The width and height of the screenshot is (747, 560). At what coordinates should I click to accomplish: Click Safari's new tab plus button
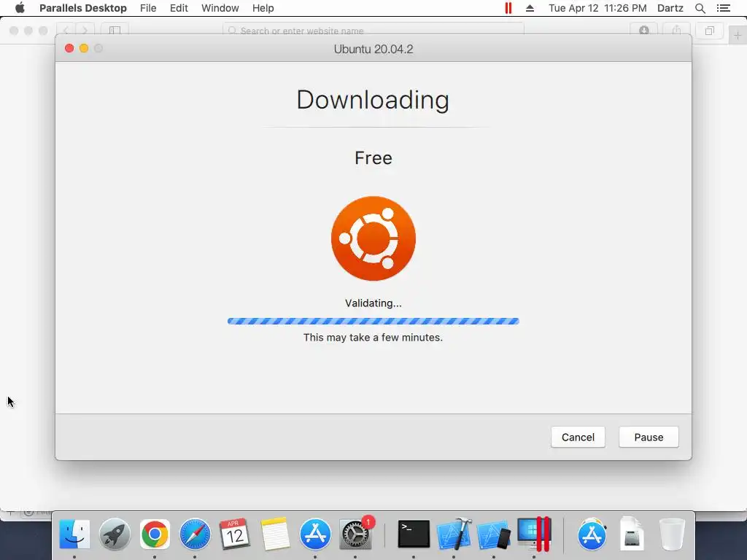point(738,35)
